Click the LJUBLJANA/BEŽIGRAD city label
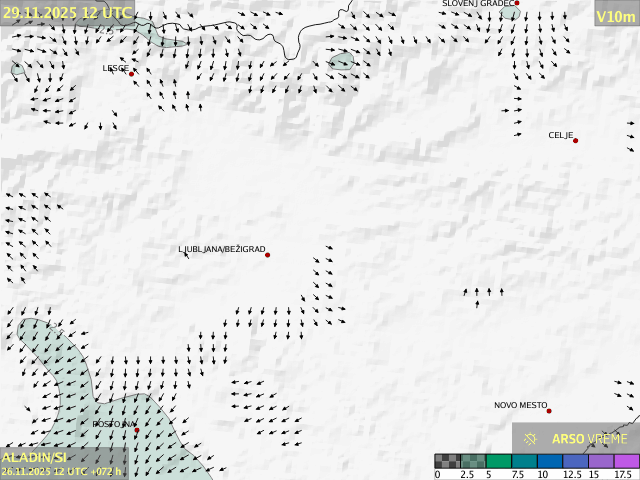Viewport: 640px width, 480px height. click(222, 249)
